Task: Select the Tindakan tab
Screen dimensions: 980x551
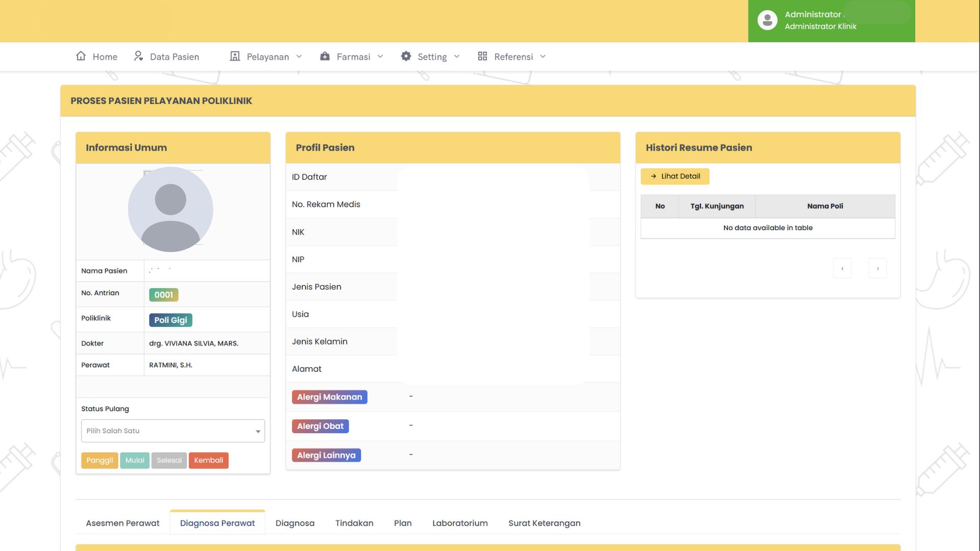Action: click(x=354, y=523)
